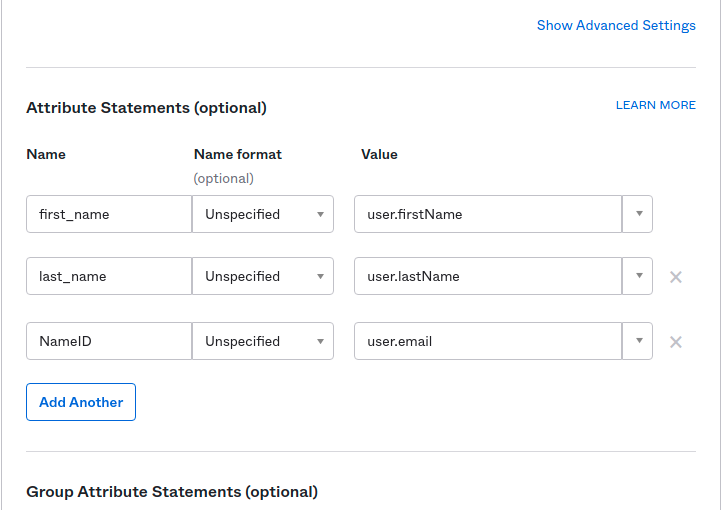
Task: Click the user.email value field
Action: pyautogui.click(x=488, y=341)
